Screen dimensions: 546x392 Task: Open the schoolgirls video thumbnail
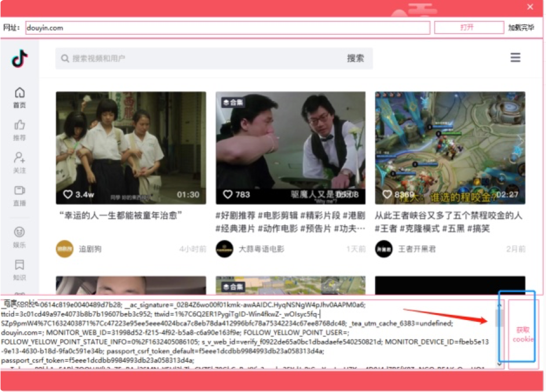(x=131, y=148)
